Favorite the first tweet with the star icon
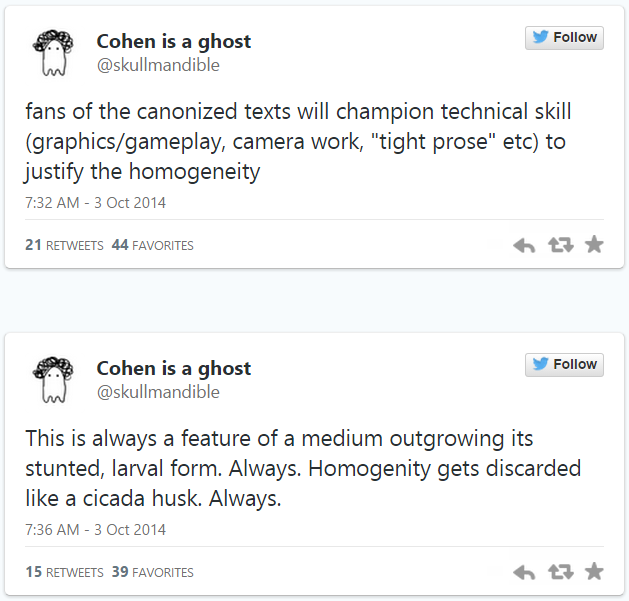 click(x=594, y=244)
